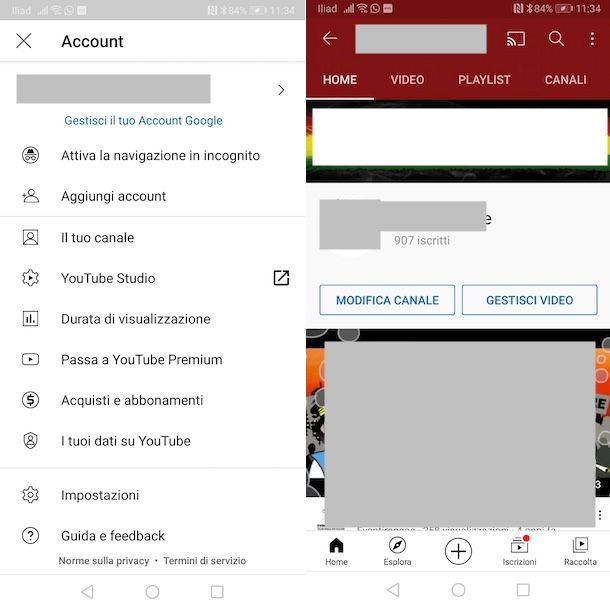Viewport: 610px width, 610px height.
Task: Tap the YouTube Premium play icon
Action: click(x=30, y=359)
